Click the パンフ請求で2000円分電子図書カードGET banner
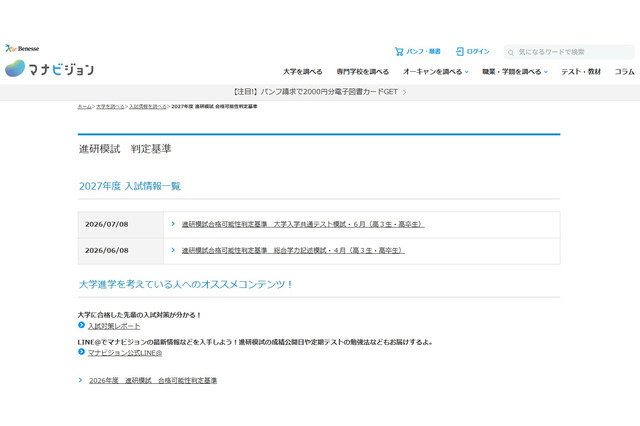The height and width of the screenshot is (426, 640). (320, 92)
